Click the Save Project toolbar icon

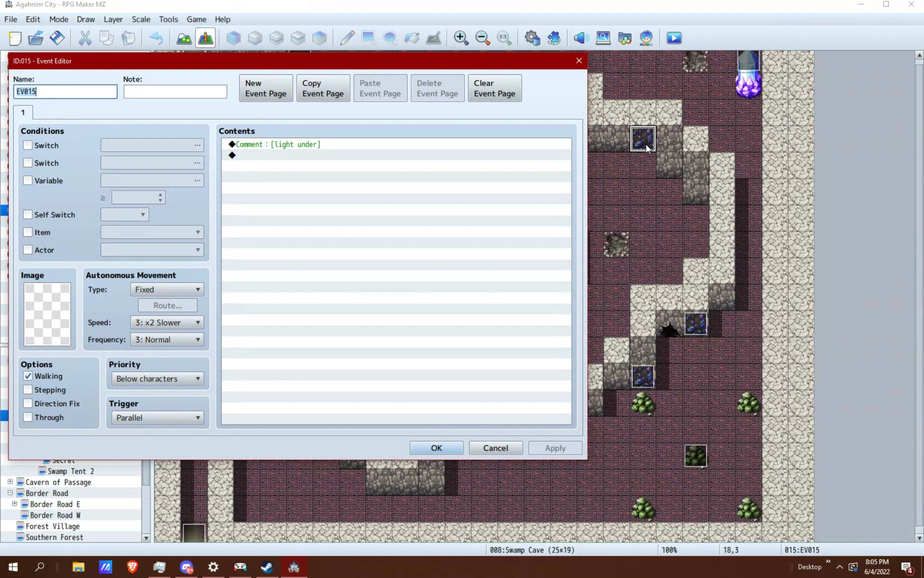pyautogui.click(x=57, y=38)
